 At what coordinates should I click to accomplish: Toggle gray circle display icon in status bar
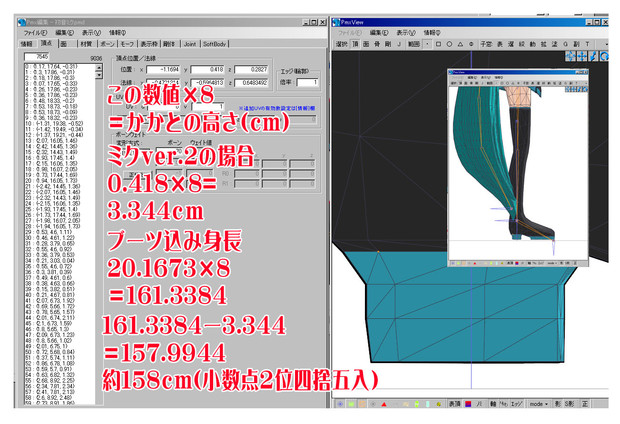[373, 404]
